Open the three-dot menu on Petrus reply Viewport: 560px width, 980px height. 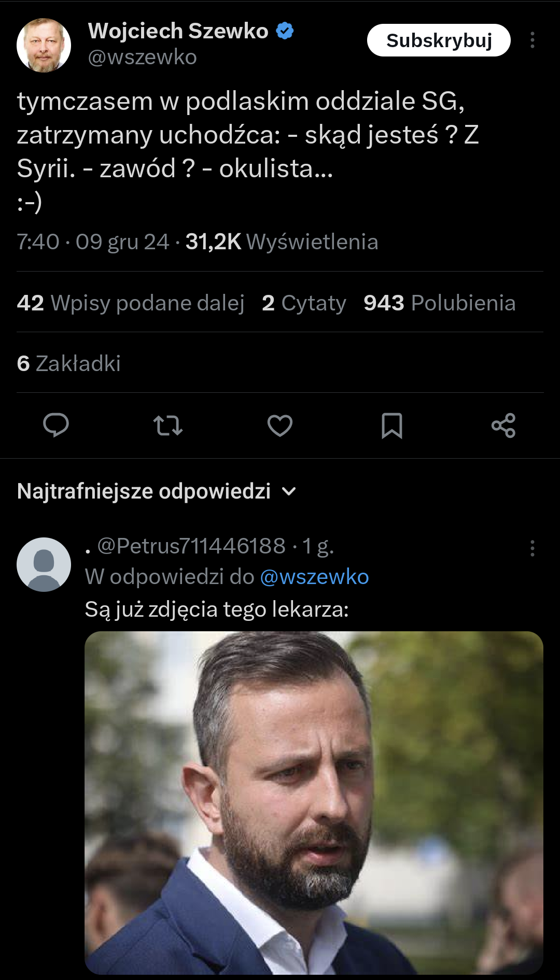coord(532,548)
